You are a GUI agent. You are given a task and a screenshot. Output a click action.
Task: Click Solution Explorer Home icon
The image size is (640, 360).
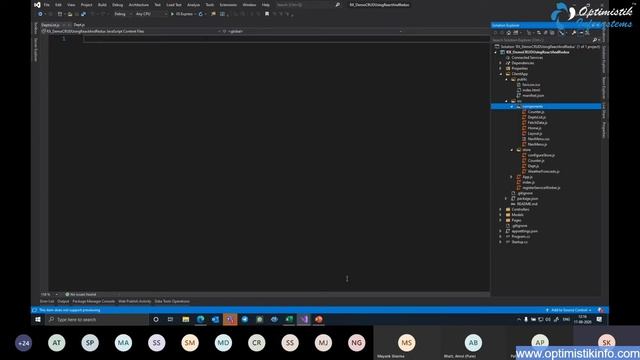[509, 33]
